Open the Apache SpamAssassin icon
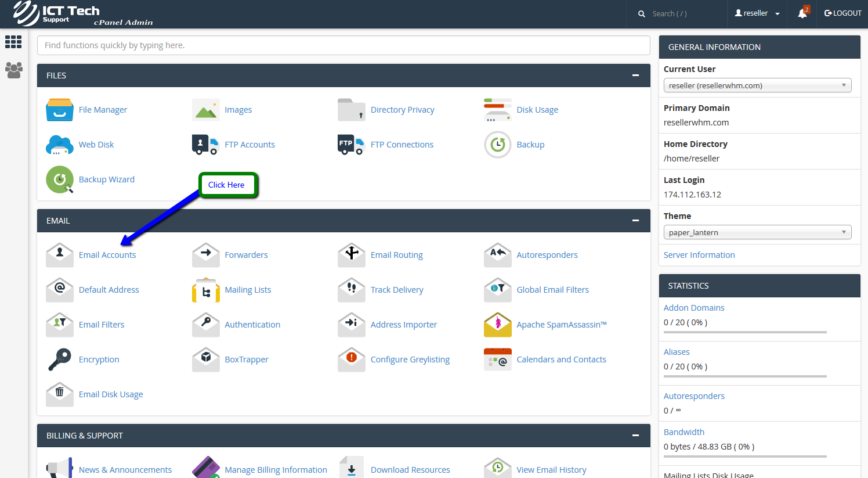This screenshot has height=478, width=868. [x=497, y=325]
